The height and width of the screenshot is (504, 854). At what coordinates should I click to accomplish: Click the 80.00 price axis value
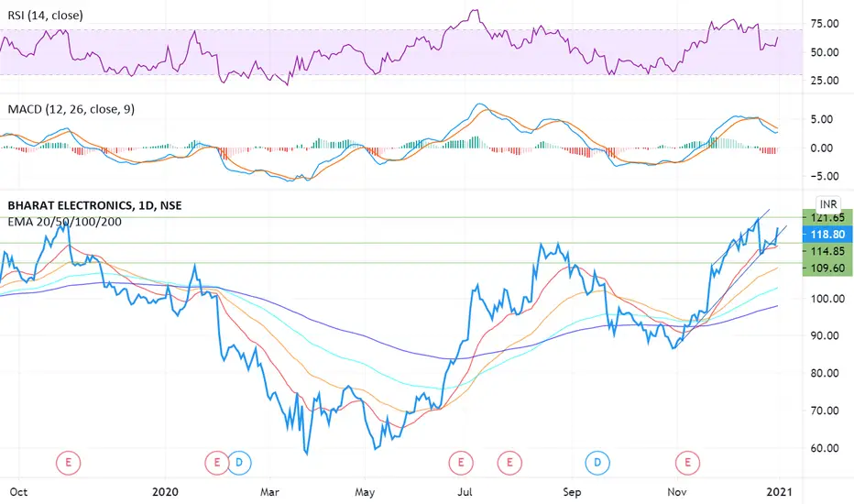click(x=825, y=373)
